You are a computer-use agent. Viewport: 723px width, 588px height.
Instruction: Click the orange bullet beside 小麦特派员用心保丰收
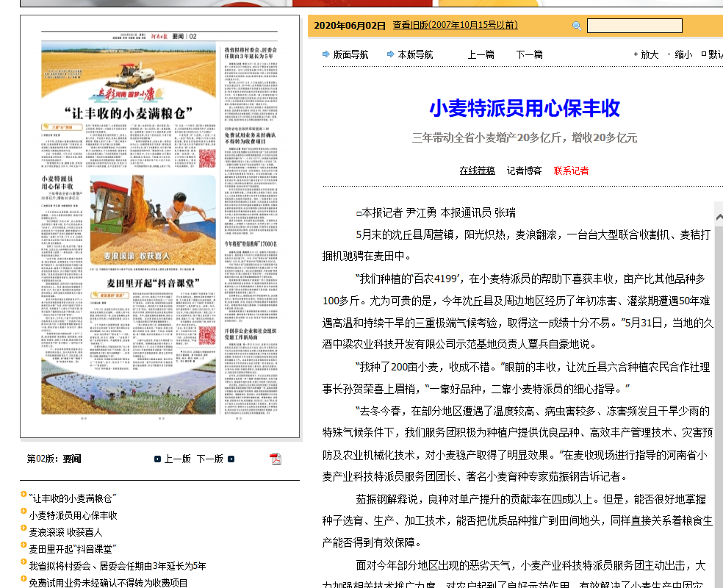[24, 511]
